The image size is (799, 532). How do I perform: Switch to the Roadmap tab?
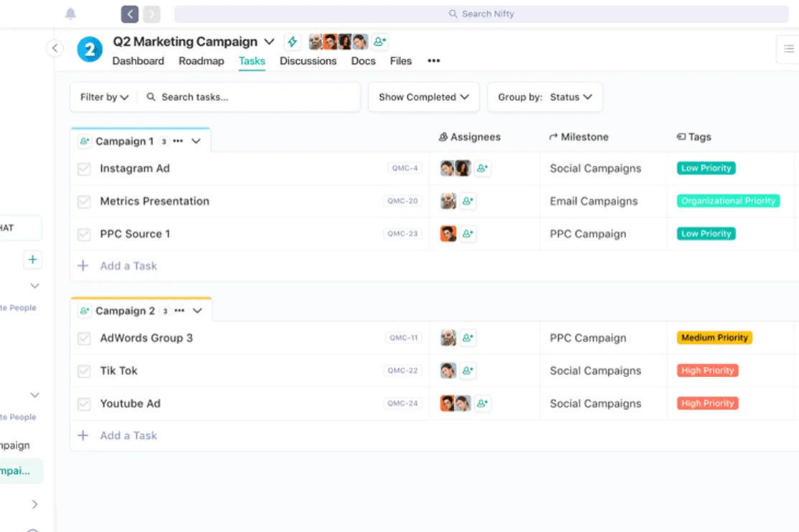(x=201, y=61)
